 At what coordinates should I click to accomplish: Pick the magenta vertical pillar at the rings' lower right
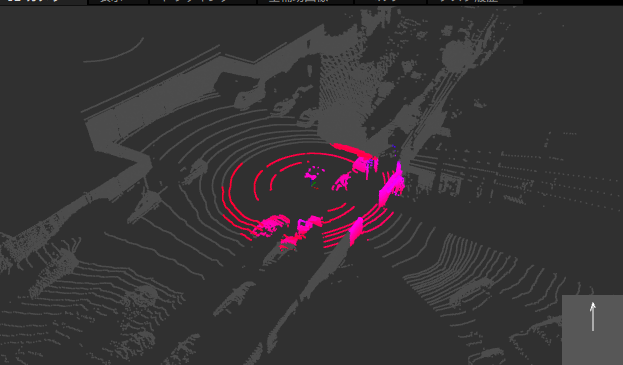(356, 231)
